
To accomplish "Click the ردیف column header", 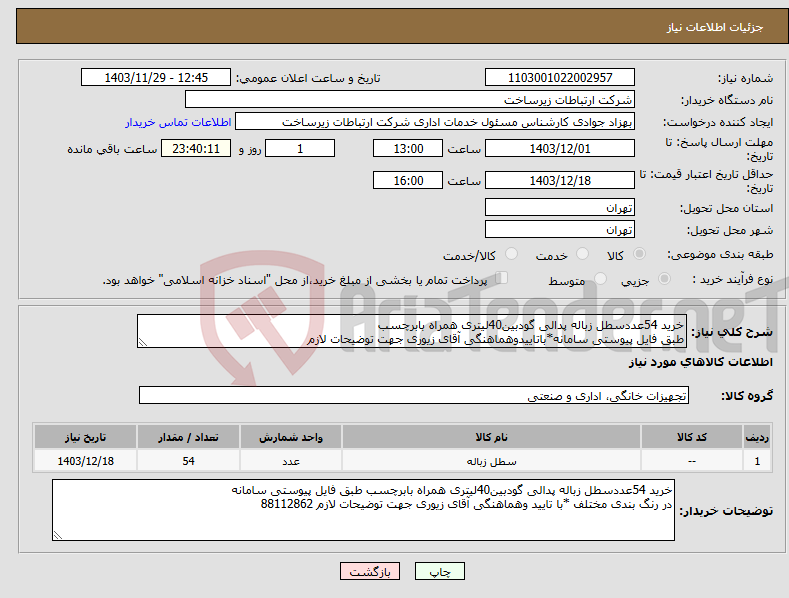I will click(757, 437).
